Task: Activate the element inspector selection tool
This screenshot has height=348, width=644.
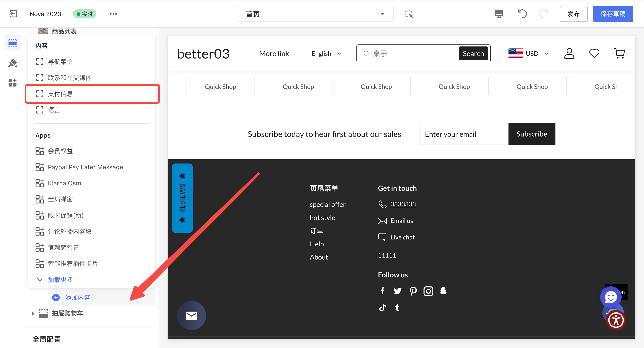Action: click(x=409, y=14)
